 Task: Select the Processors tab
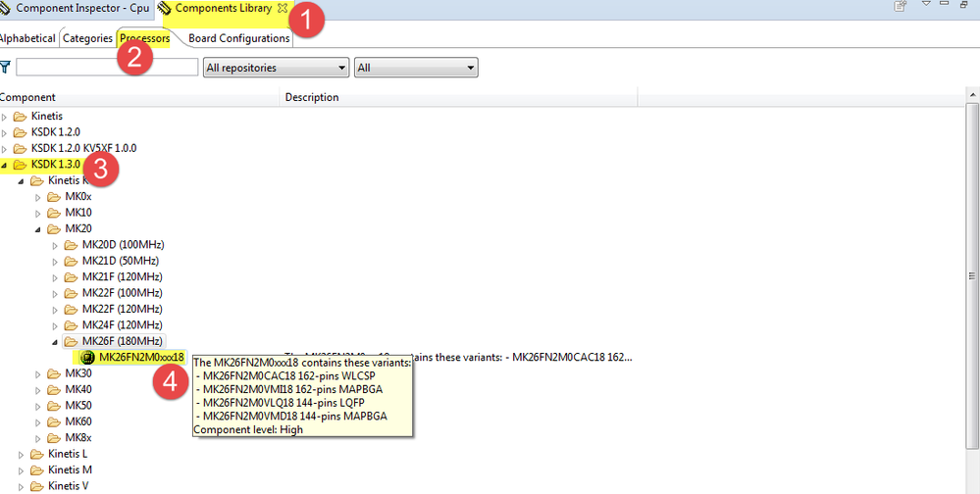click(144, 38)
